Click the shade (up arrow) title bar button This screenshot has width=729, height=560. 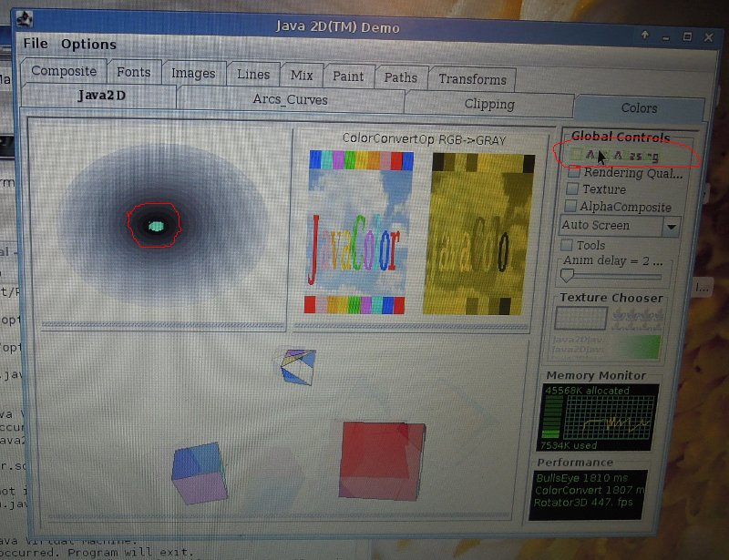645,35
